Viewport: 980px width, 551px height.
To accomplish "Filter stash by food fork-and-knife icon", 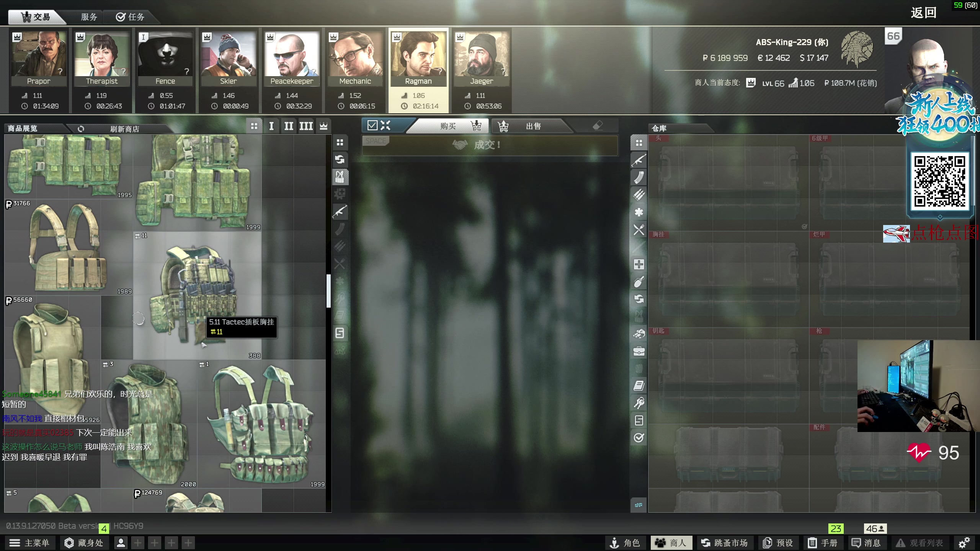I will [x=639, y=230].
